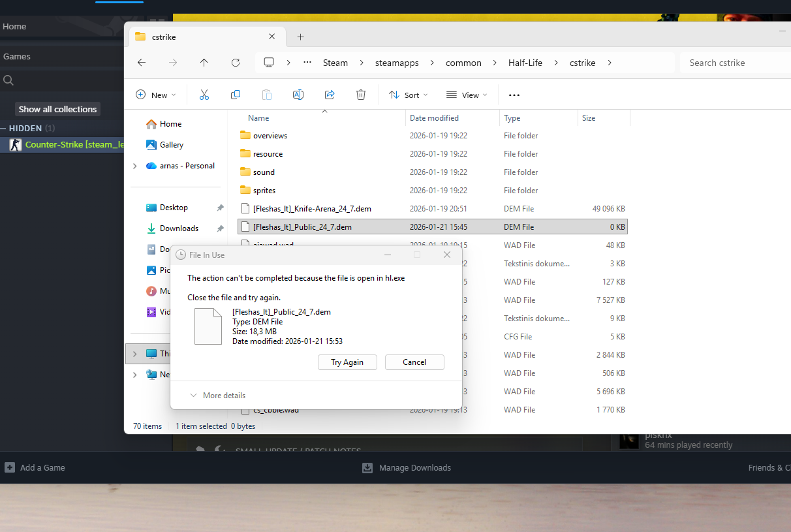Expand the Network tree node

tap(135, 375)
